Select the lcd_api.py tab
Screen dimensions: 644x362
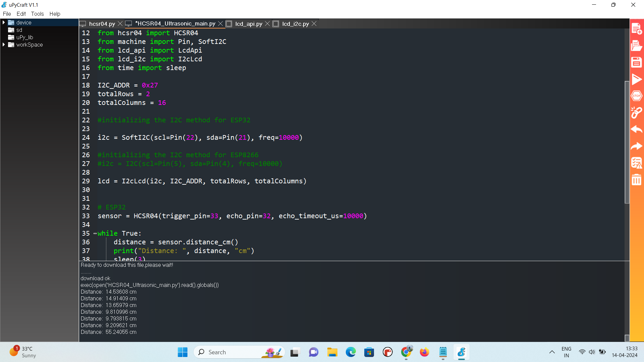249,24
